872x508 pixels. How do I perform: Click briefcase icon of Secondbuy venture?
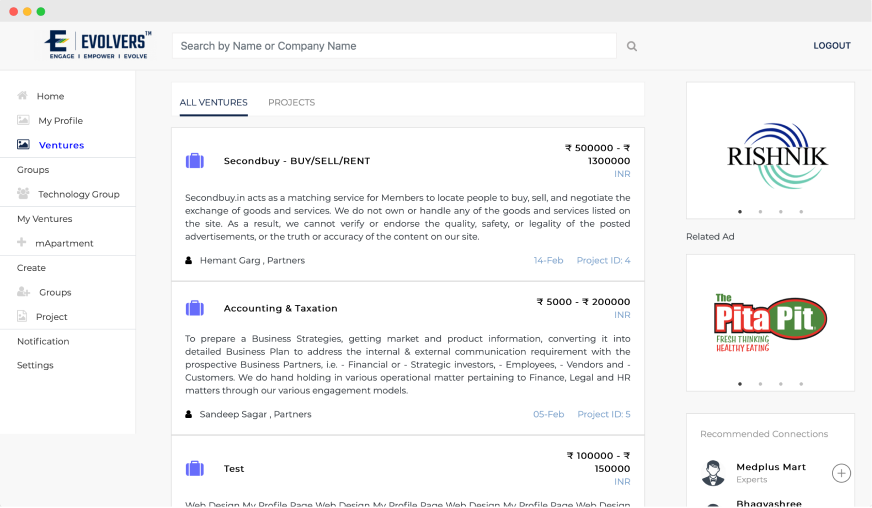point(195,161)
